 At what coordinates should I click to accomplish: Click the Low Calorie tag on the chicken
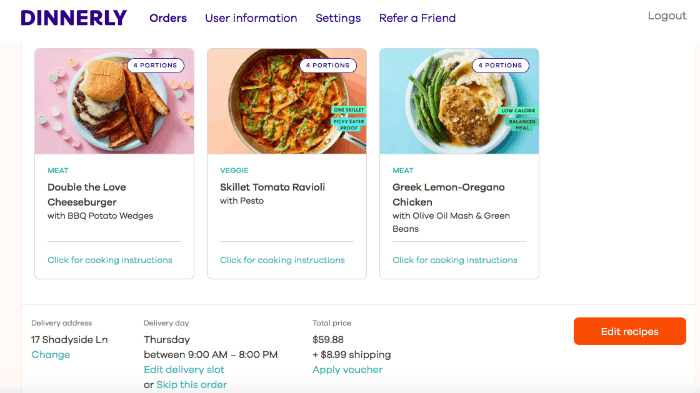518,110
